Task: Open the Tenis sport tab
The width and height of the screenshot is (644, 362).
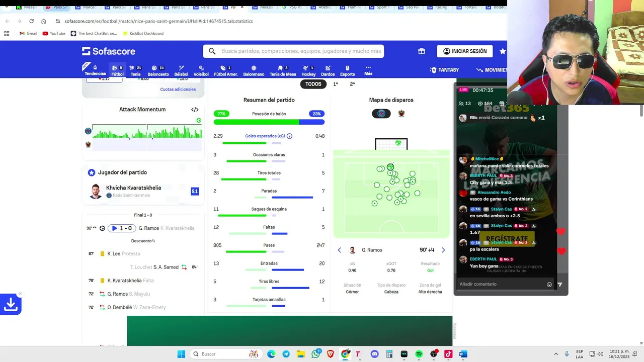Action: (135, 71)
